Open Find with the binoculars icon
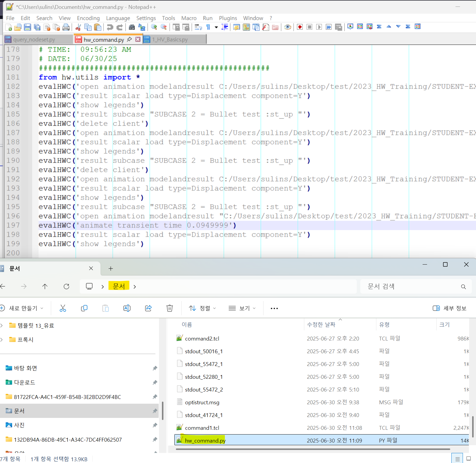 [132, 27]
